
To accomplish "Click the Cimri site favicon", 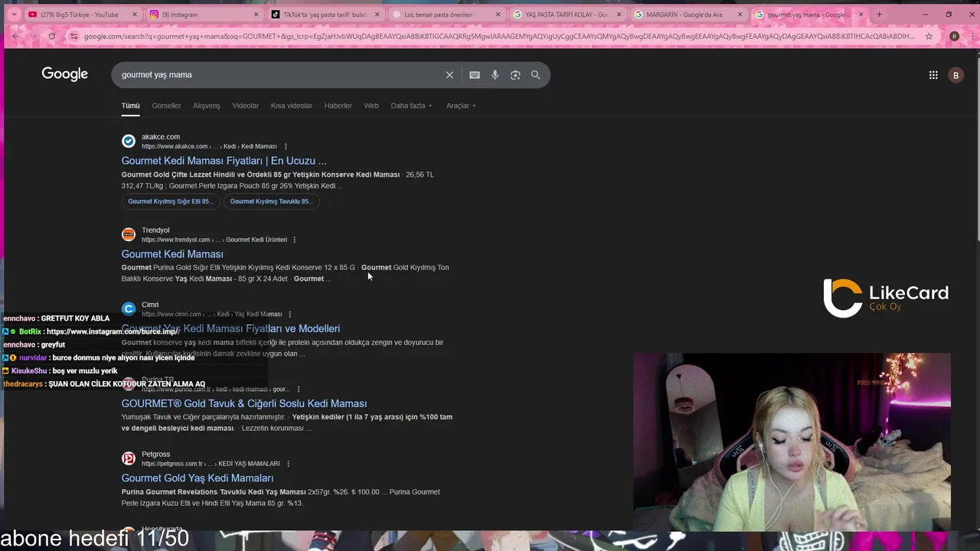I will coord(129,308).
